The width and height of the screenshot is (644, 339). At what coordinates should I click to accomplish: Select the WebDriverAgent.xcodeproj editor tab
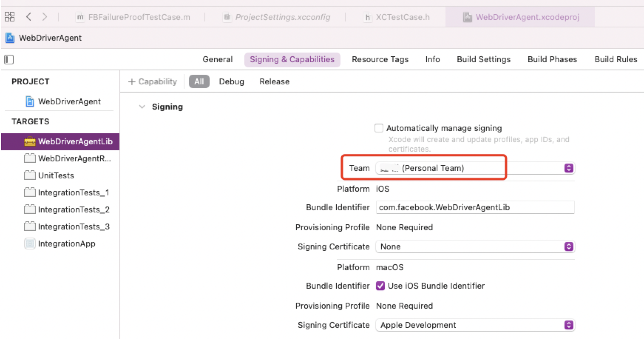tap(521, 17)
